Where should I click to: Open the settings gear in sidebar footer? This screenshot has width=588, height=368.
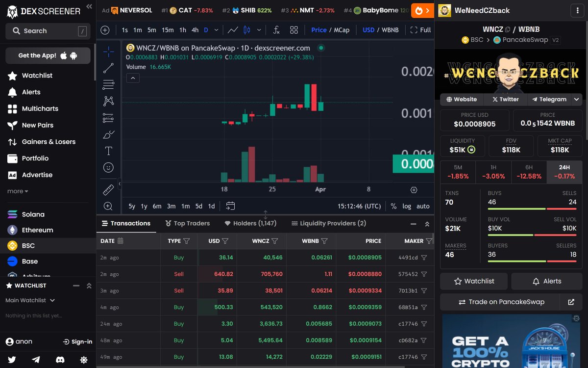(84, 360)
